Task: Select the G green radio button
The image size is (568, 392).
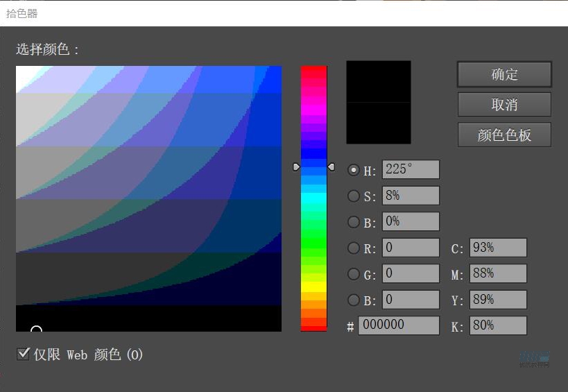Action: [x=354, y=274]
